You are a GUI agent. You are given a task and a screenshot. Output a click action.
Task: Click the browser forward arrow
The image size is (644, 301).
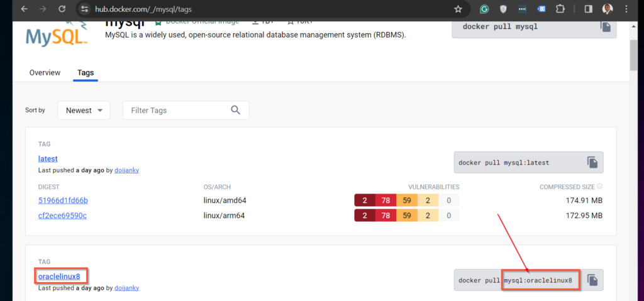coord(43,9)
